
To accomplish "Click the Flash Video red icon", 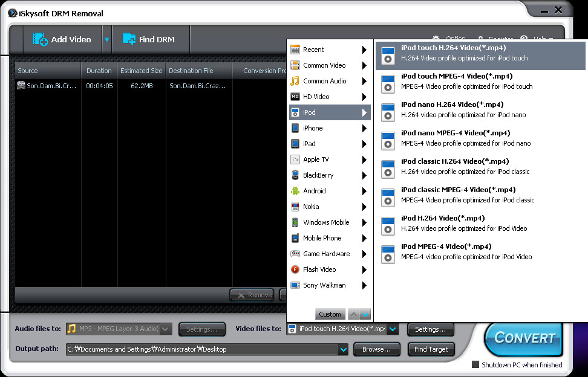I will pos(295,269).
